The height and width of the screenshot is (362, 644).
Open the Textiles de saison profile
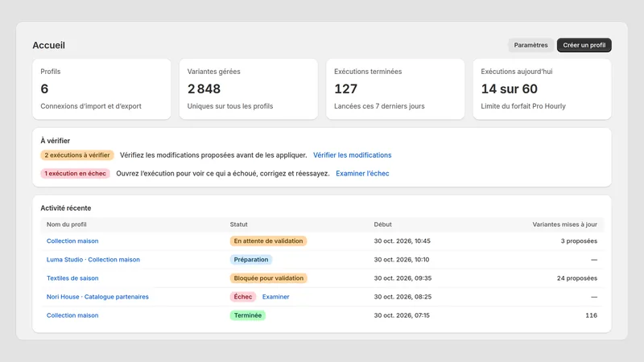(x=72, y=278)
